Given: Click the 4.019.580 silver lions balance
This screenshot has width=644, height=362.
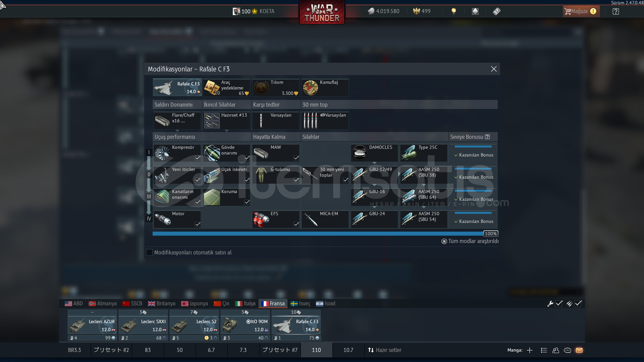Looking at the screenshot, I should point(383,11).
